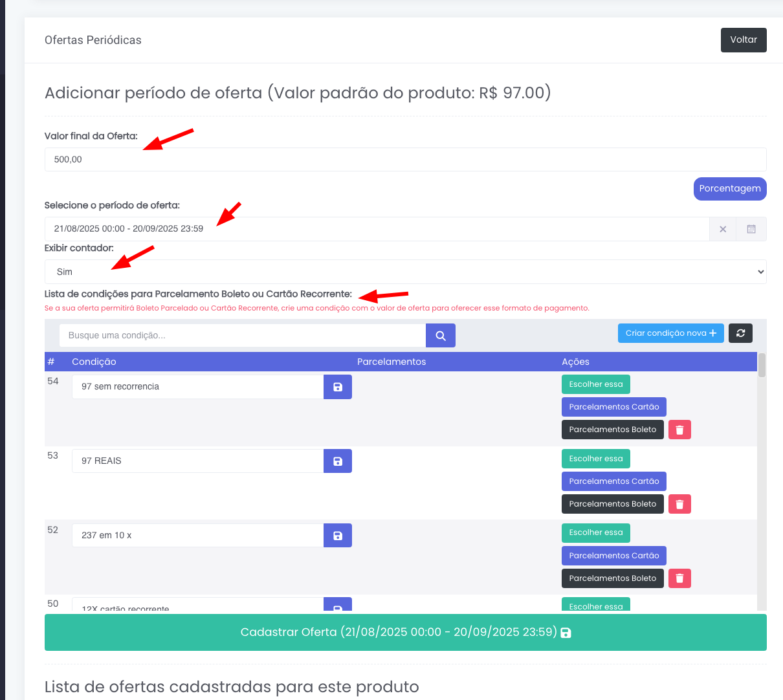This screenshot has width=783, height=700.
Task: Click the conditions list scrollbar
Action: (762, 365)
